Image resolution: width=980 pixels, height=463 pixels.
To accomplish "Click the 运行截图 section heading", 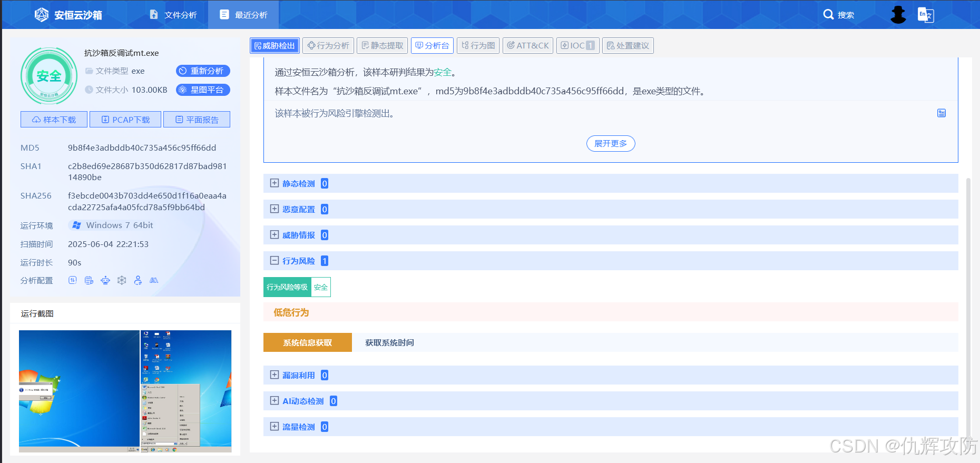I will [37, 313].
